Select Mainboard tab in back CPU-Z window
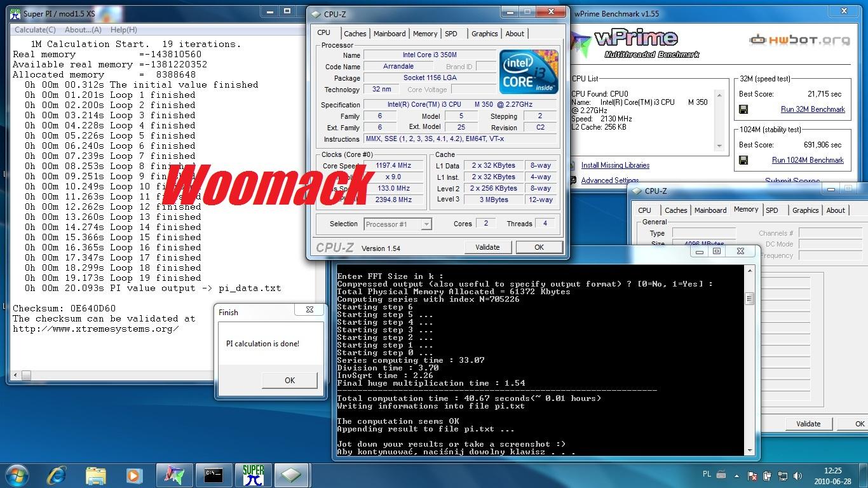The width and height of the screenshot is (868, 488). click(x=710, y=210)
